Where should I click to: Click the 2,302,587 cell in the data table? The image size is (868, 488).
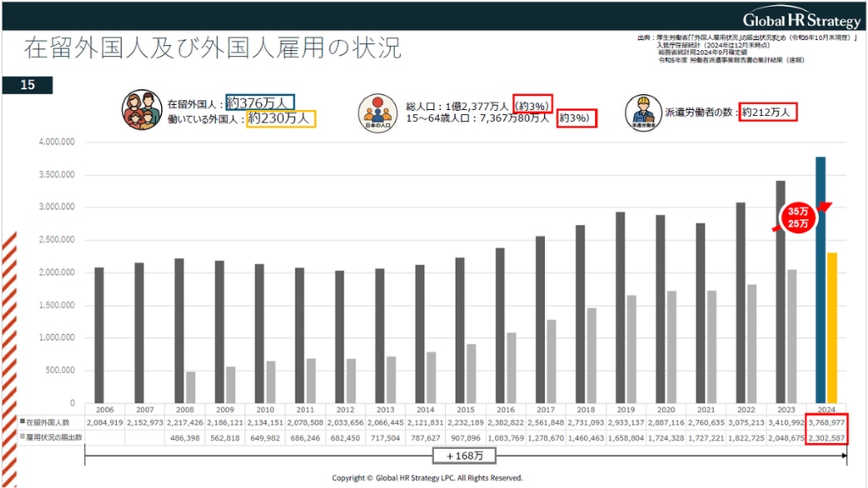point(828,436)
